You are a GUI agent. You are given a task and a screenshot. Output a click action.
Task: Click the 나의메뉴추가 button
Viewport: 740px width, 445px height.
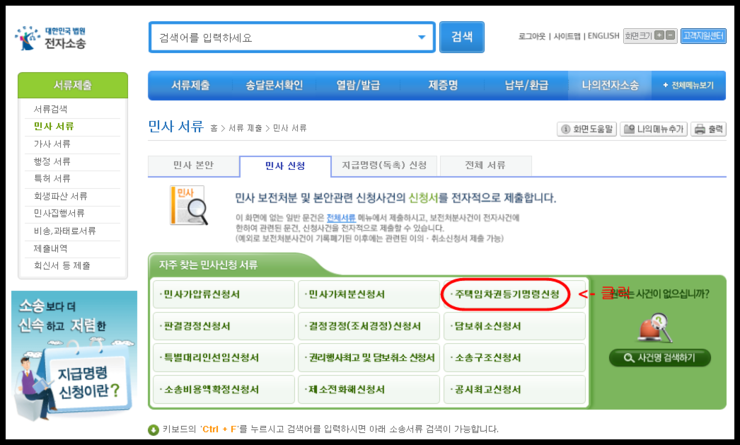(x=654, y=129)
